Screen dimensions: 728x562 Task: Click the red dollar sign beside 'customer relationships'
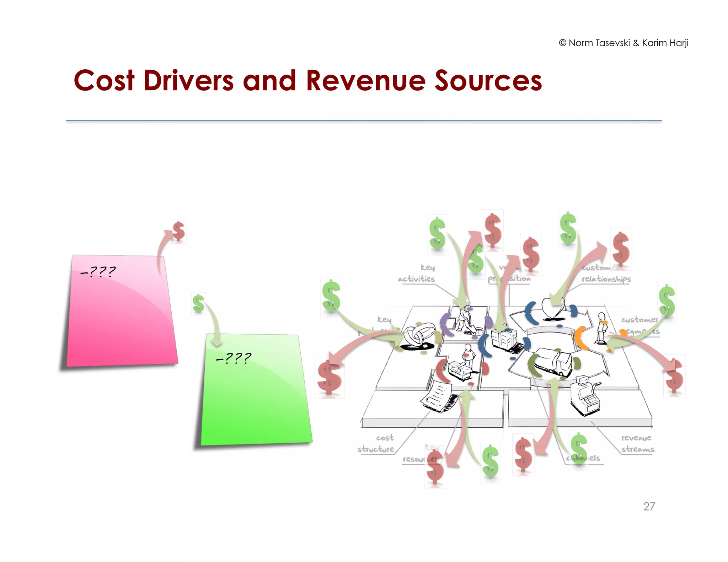pos(621,249)
